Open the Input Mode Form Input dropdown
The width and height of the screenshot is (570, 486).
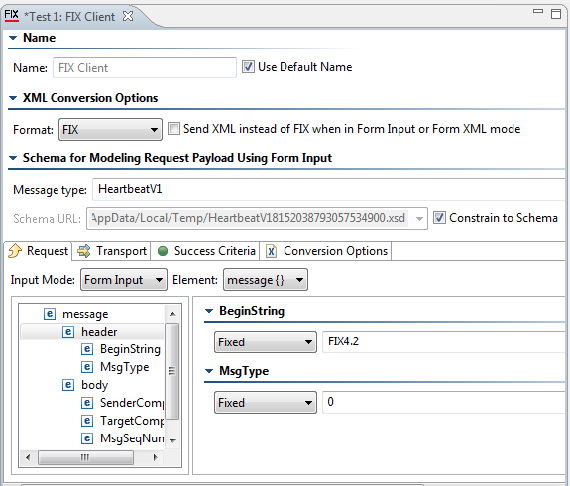124,280
